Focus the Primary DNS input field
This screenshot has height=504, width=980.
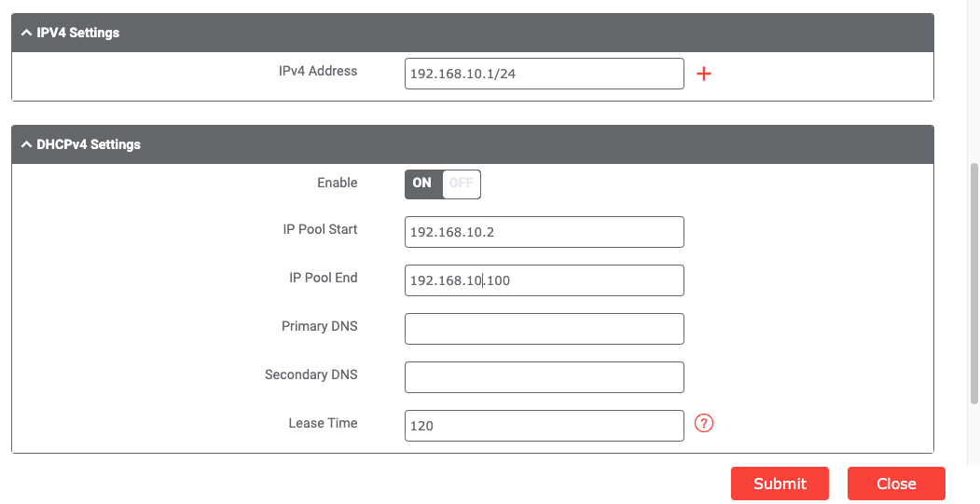544,329
